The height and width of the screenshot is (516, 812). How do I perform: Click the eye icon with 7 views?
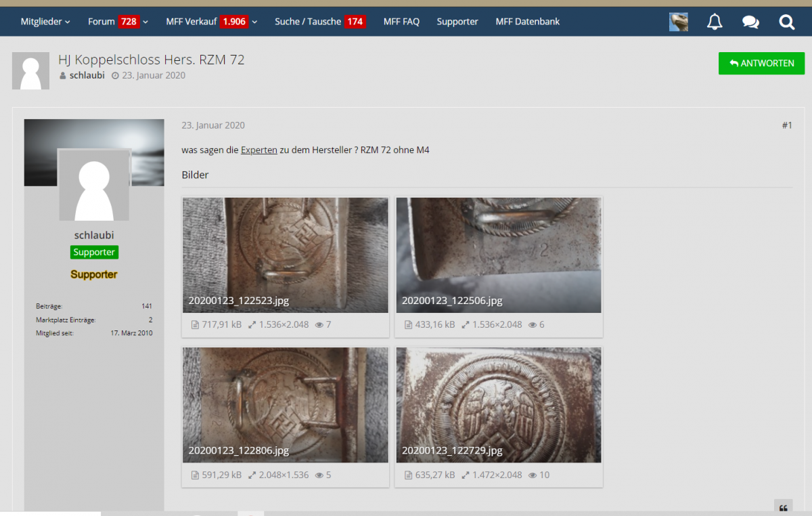pos(319,325)
